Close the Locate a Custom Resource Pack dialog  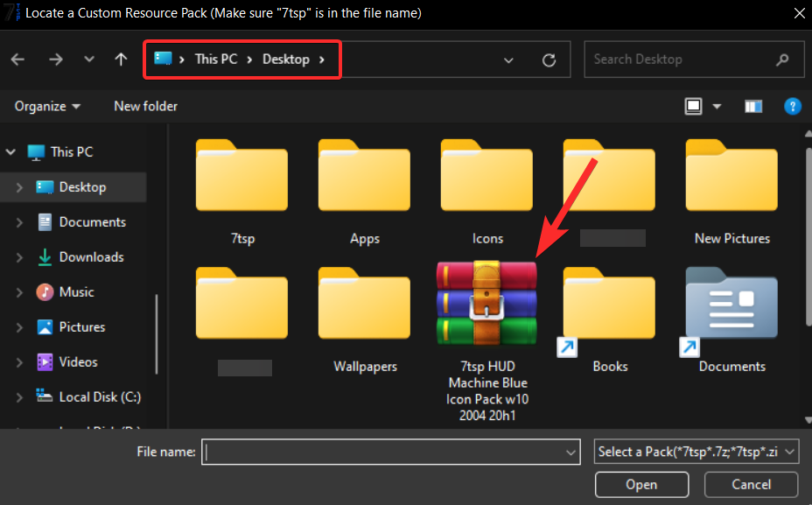[799, 13]
